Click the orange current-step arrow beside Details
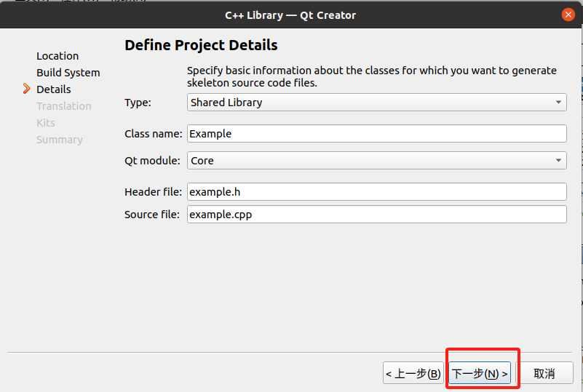The image size is (583, 392). pos(26,89)
